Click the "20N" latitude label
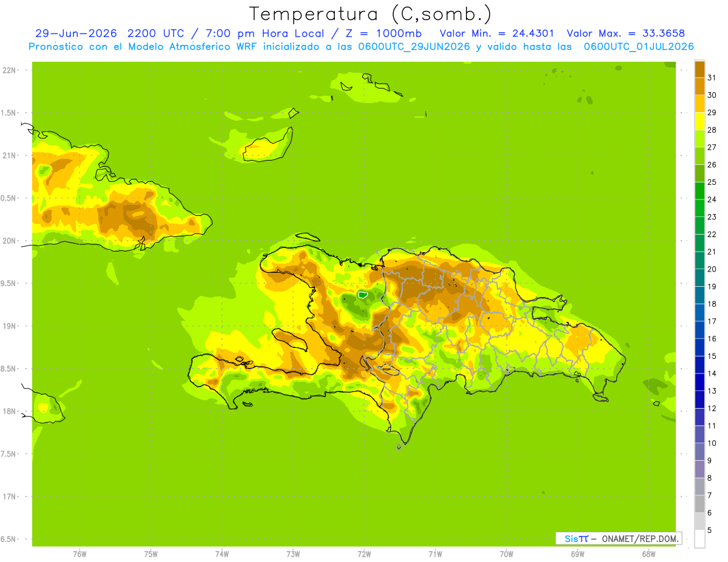 click(x=9, y=241)
